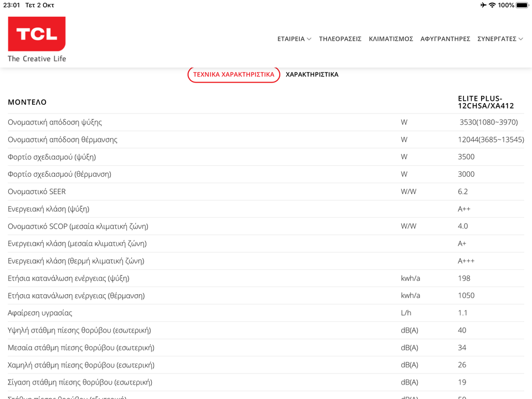Click Ετήσια κατανάλωση ενέργειας (ψύξη) label

[x=69, y=279]
